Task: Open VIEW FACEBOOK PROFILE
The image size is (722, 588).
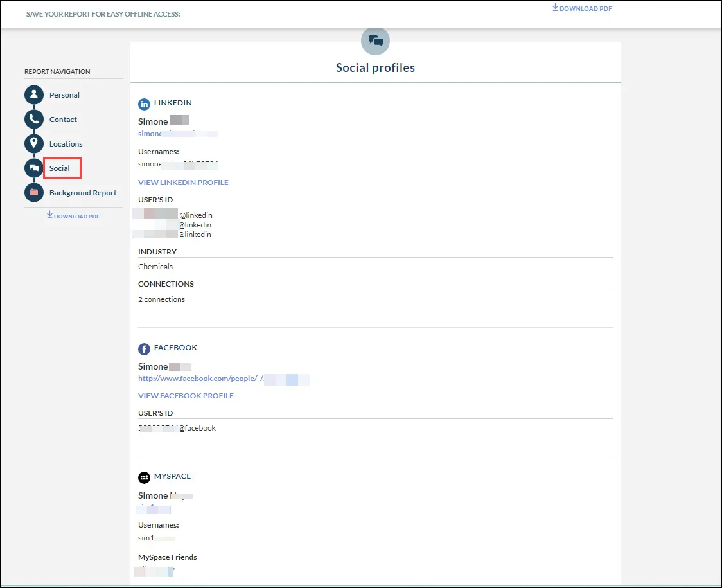Action: 186,395
